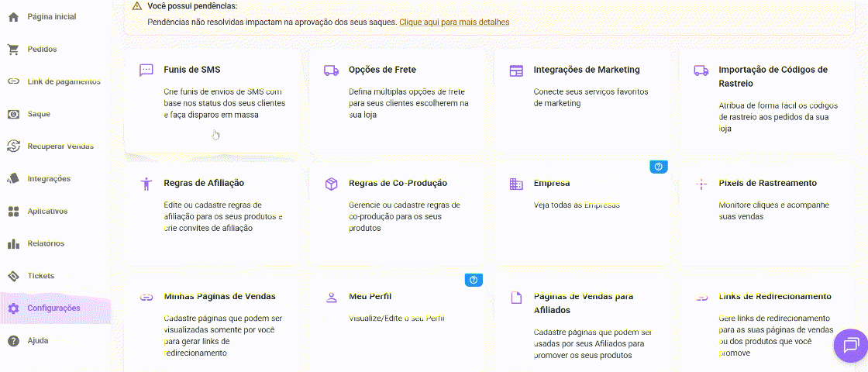Click the Meu Perfil user icon
This screenshot has height=372, width=868.
pyautogui.click(x=331, y=297)
